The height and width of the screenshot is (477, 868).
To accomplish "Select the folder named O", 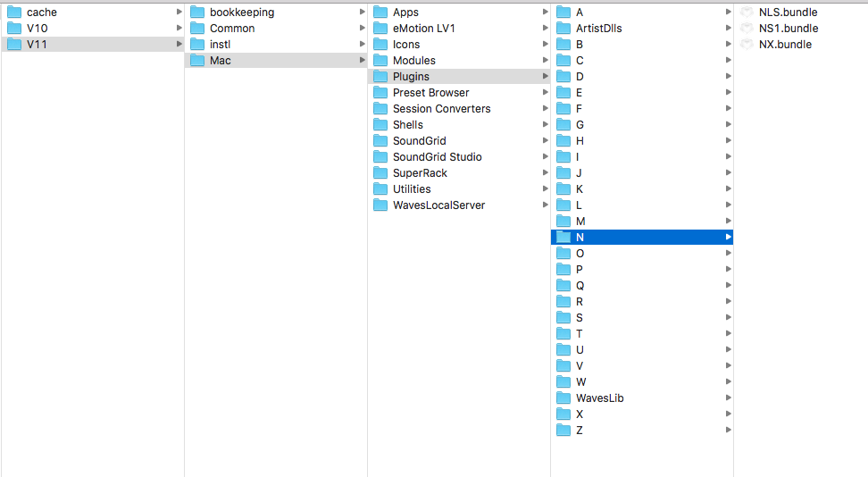I will [x=642, y=253].
